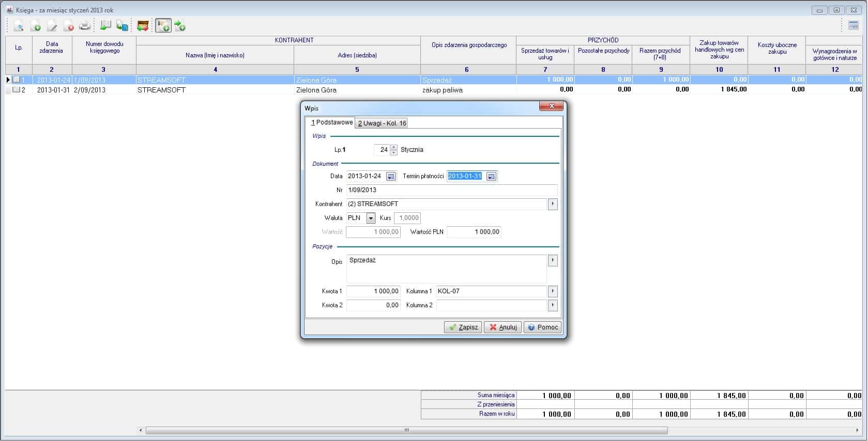Click the printer icon in toolbar

point(85,25)
